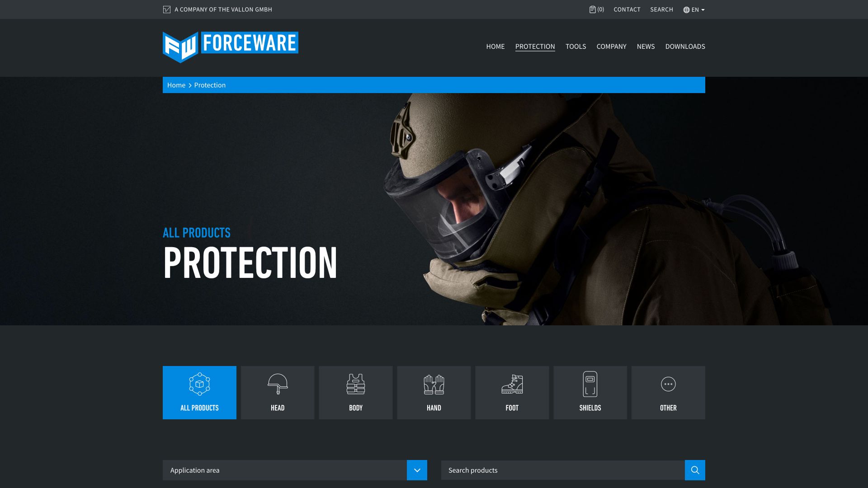Select the Body vest category icon
The image size is (868, 488).
[x=356, y=384]
